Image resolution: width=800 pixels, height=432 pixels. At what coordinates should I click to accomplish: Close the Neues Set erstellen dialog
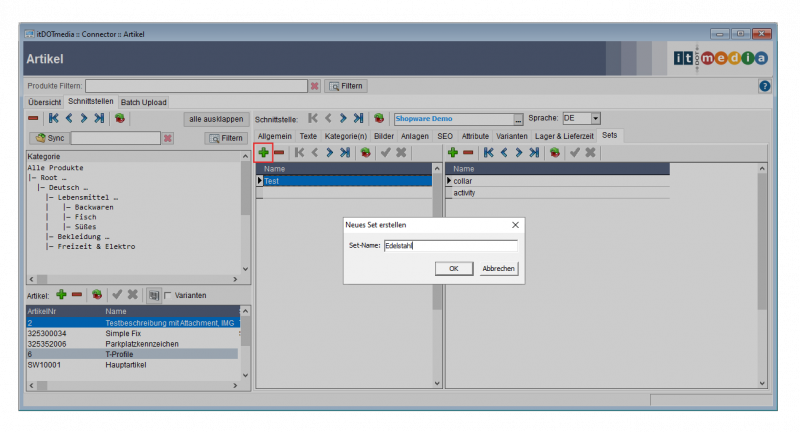513,226
